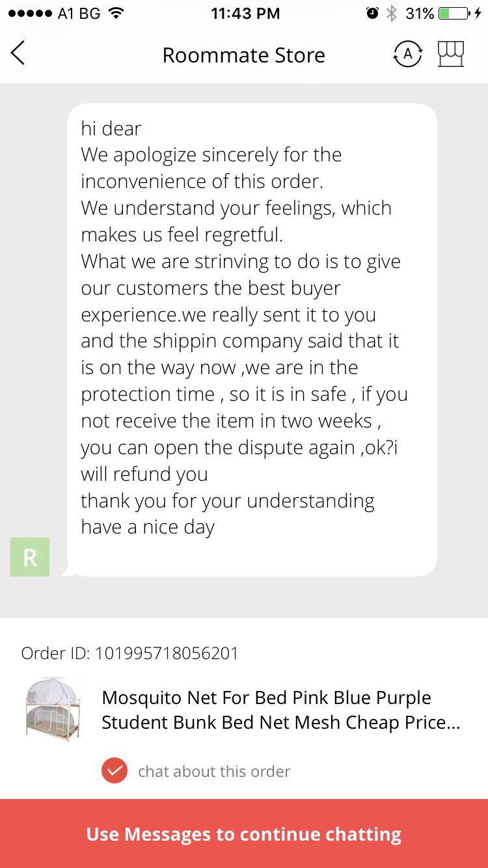This screenshot has height=868, width=488.
Task: Tap the back arrow
Action: click(x=18, y=53)
